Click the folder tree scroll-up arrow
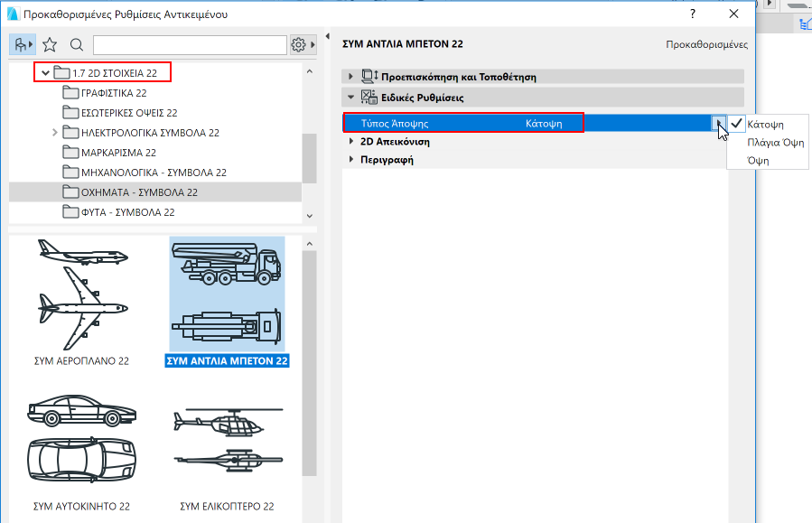 click(310, 71)
